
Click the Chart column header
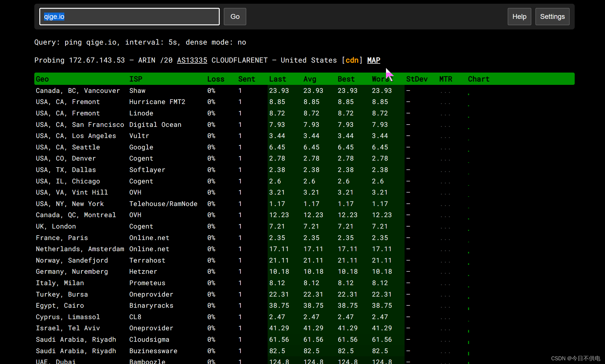(478, 79)
